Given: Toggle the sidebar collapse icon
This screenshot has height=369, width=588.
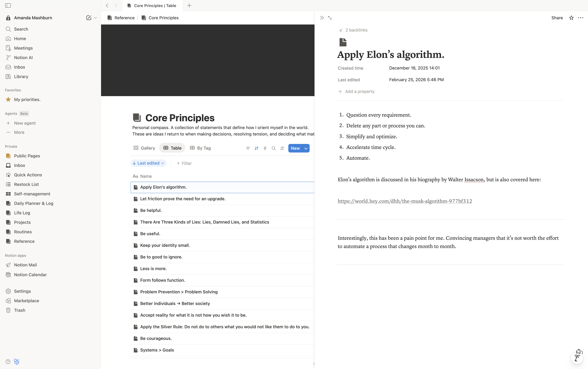Looking at the screenshot, I should point(8,5).
